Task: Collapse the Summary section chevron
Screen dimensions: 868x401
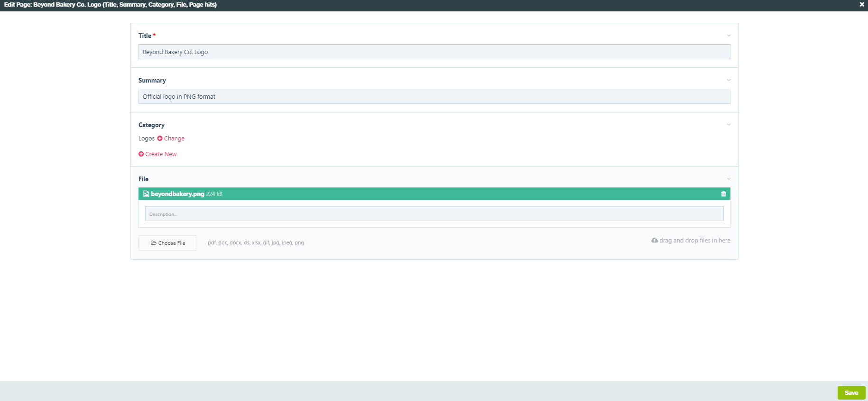Action: 729,80
